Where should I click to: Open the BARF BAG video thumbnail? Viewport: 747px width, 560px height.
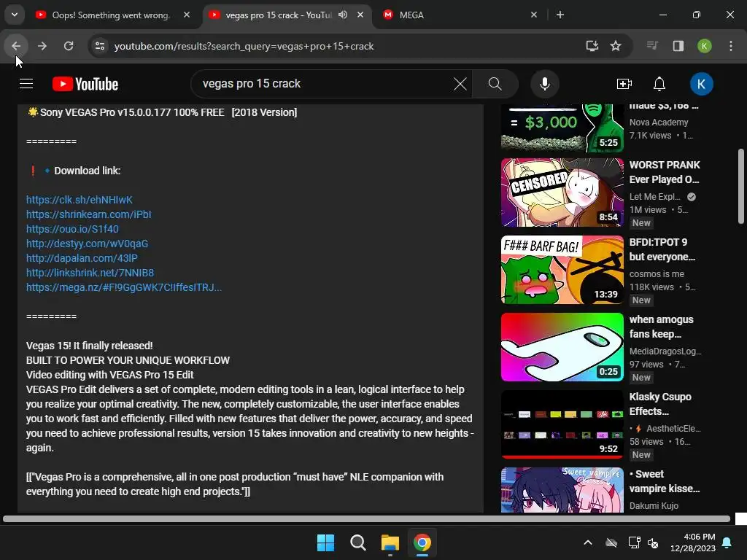click(x=562, y=270)
